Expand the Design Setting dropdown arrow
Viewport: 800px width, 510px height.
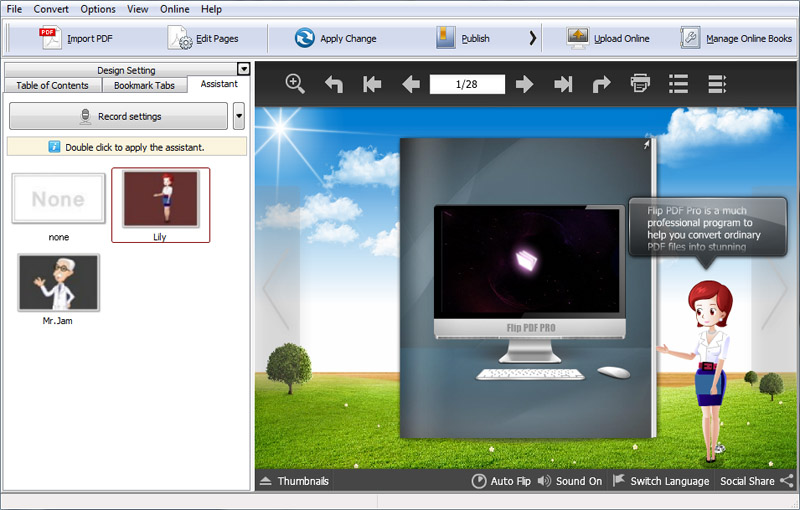(243, 70)
